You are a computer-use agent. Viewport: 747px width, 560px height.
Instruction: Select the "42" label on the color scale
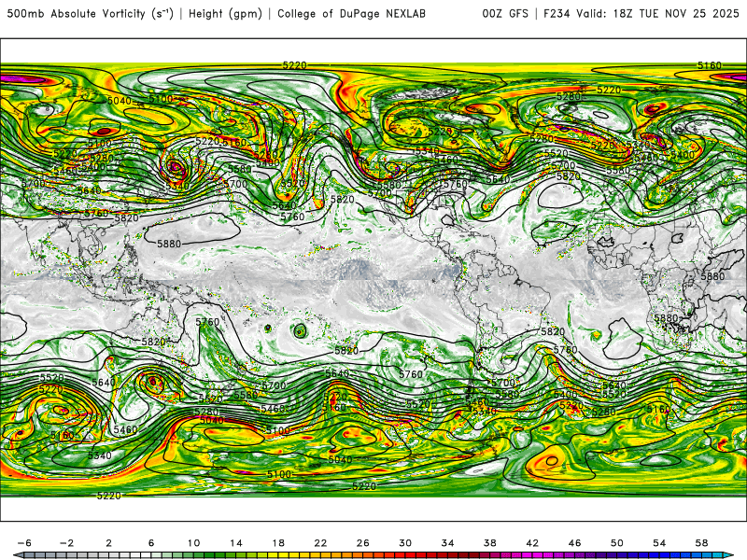pos(532,543)
